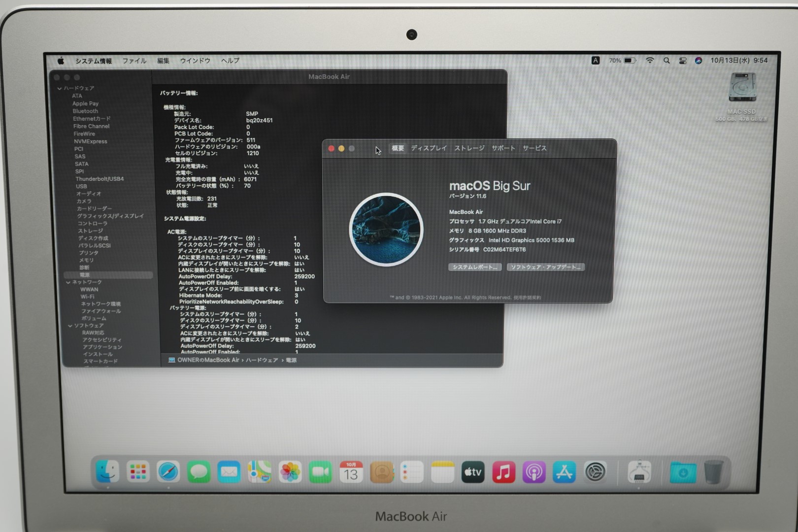Image resolution: width=798 pixels, height=532 pixels.
Task: Open Maps app in the Dock
Action: [260, 472]
